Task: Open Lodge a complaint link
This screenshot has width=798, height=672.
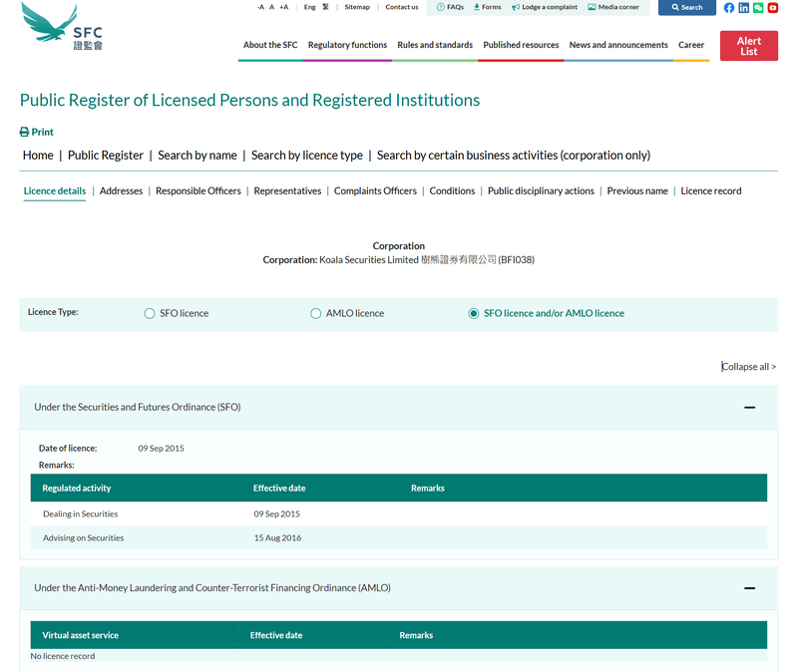Action: (x=544, y=7)
